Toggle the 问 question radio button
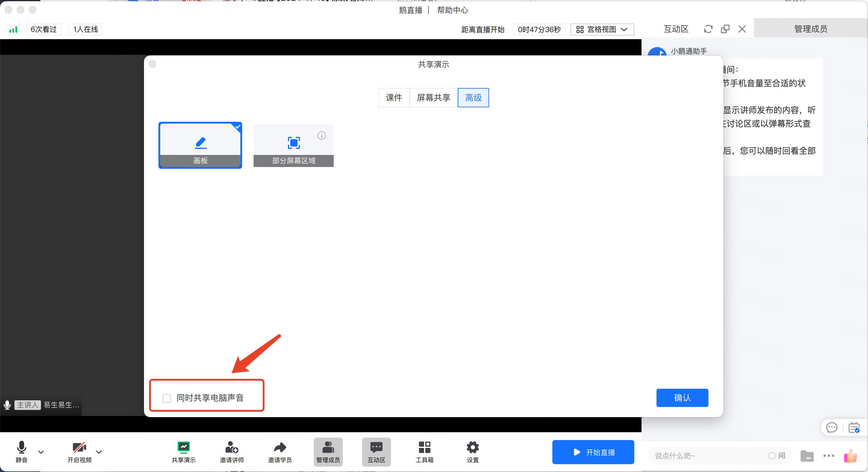The height and width of the screenshot is (472, 868). click(772, 456)
